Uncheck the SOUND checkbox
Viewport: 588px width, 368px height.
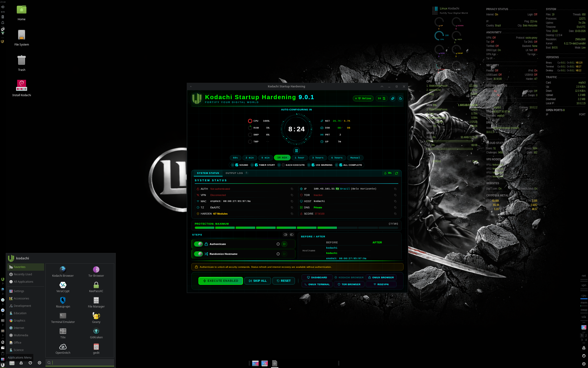(237, 165)
